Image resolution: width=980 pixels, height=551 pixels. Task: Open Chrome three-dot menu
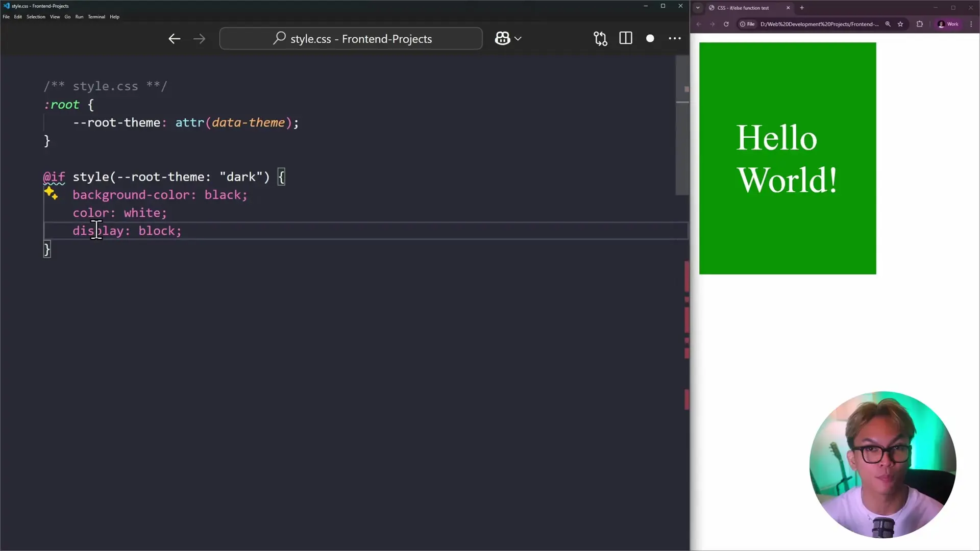[x=971, y=24]
